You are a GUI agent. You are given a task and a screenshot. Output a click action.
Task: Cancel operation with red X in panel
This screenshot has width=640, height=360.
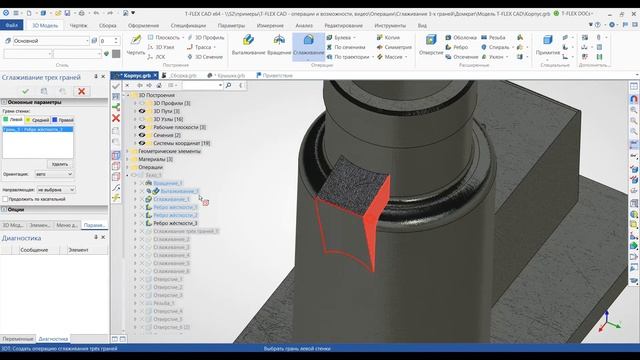81,91
